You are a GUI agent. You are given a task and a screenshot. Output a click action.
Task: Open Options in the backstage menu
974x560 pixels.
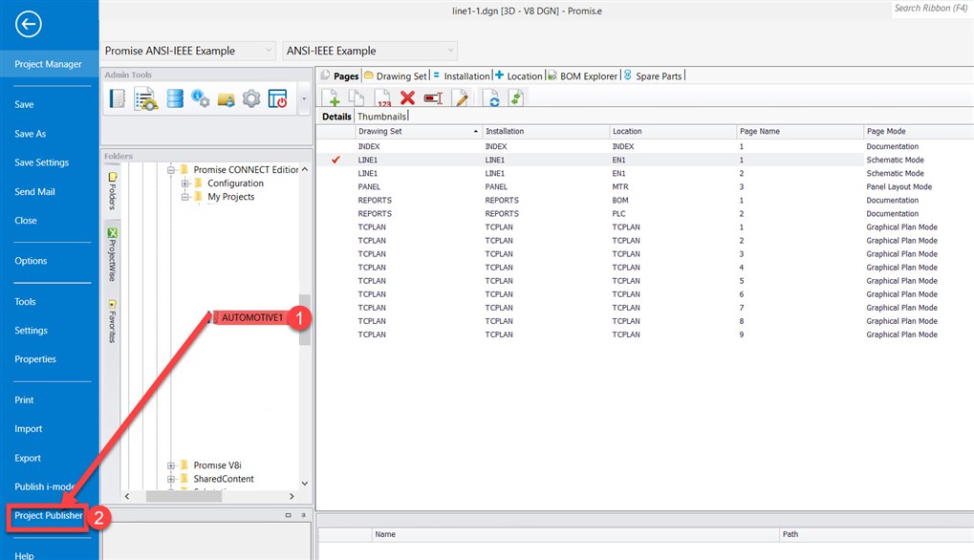[31, 261]
